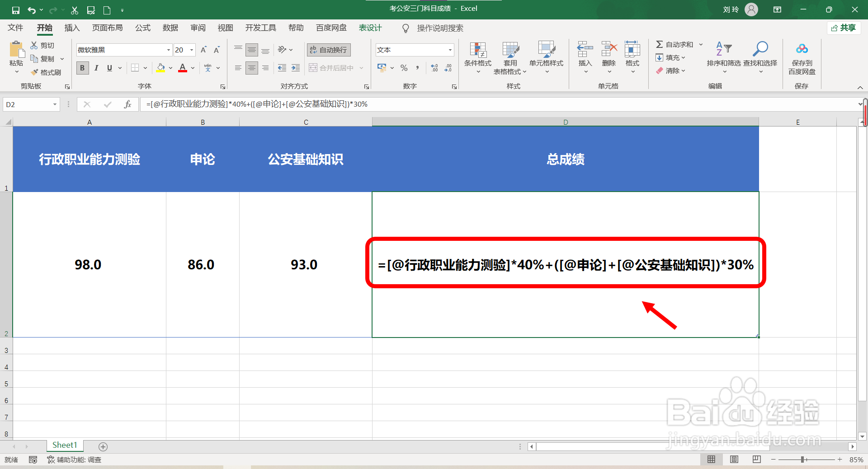Click the 操作说明搜索 search box
The height and width of the screenshot is (469, 868).
(x=440, y=28)
